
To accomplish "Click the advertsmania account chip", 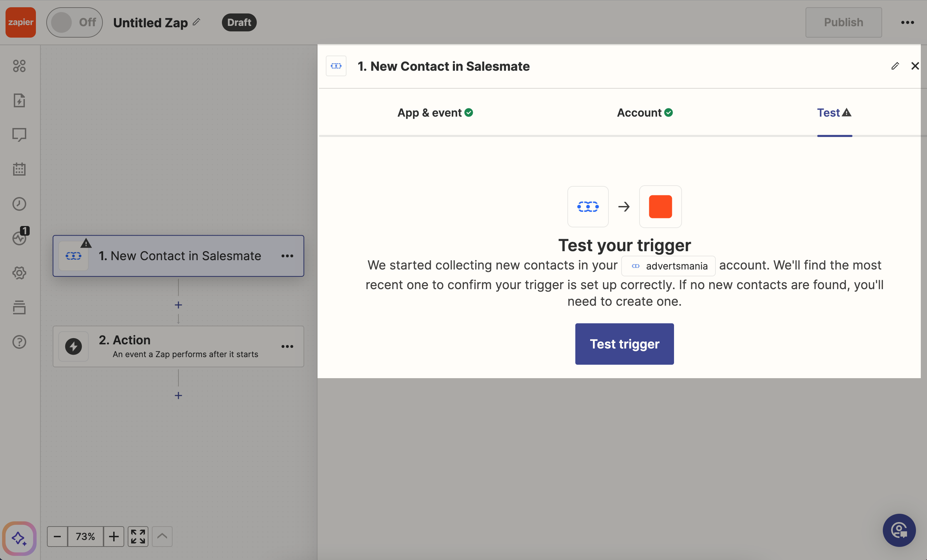I will (x=669, y=266).
